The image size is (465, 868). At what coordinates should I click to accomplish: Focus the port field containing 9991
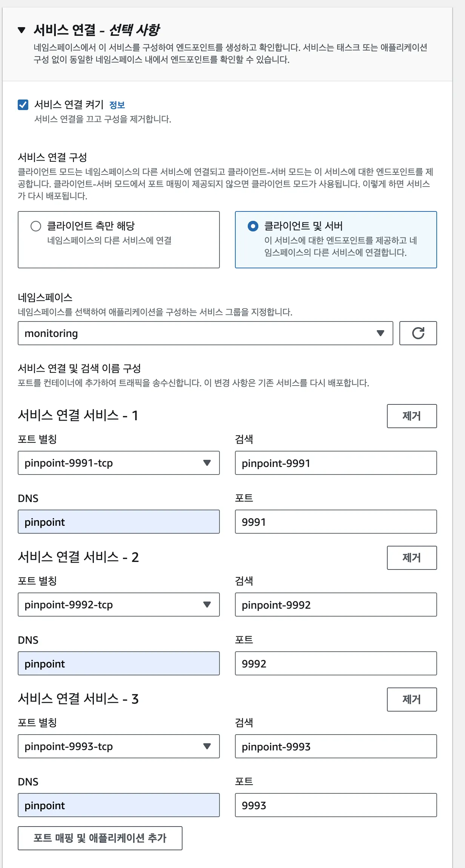pyautogui.click(x=336, y=522)
